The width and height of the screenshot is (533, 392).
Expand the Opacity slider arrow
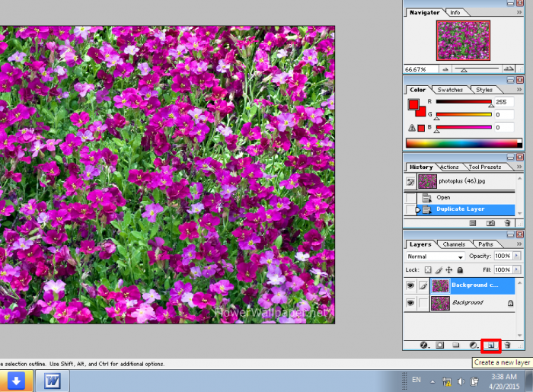(x=516, y=257)
